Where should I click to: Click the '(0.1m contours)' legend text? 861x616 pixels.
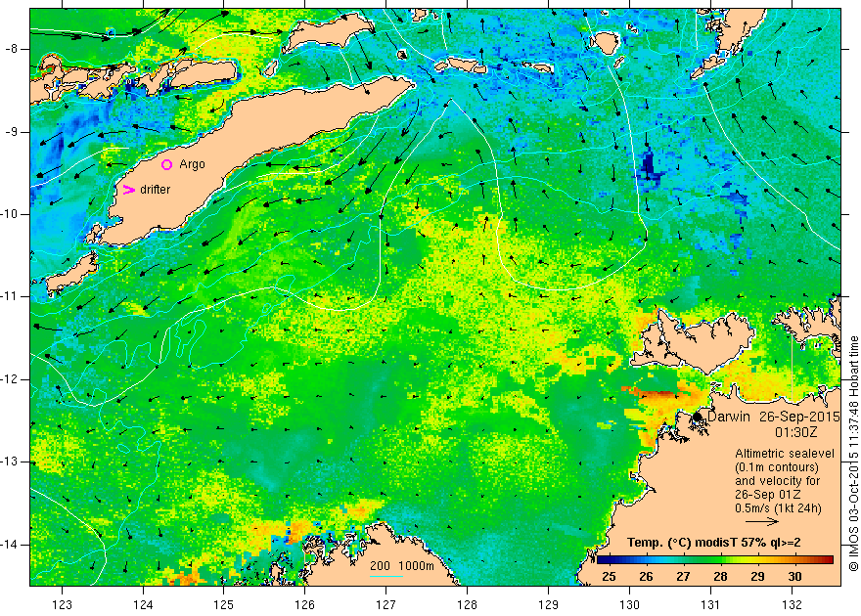click(777, 467)
